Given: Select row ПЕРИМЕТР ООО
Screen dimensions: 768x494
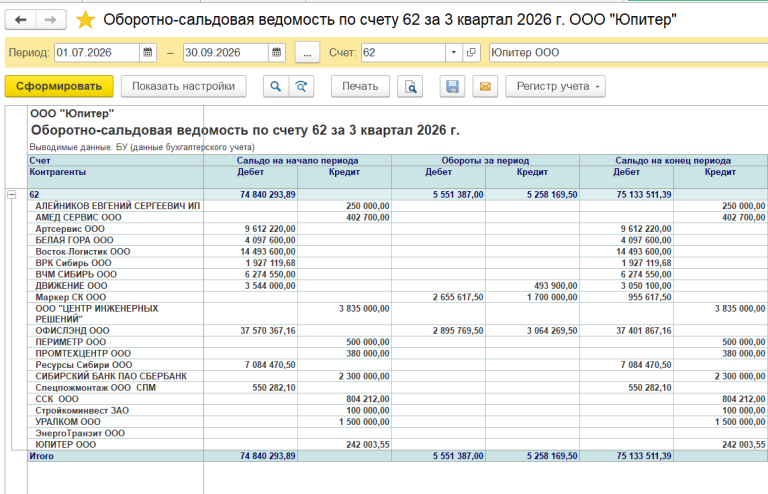Looking at the screenshot, I should 398,342.
